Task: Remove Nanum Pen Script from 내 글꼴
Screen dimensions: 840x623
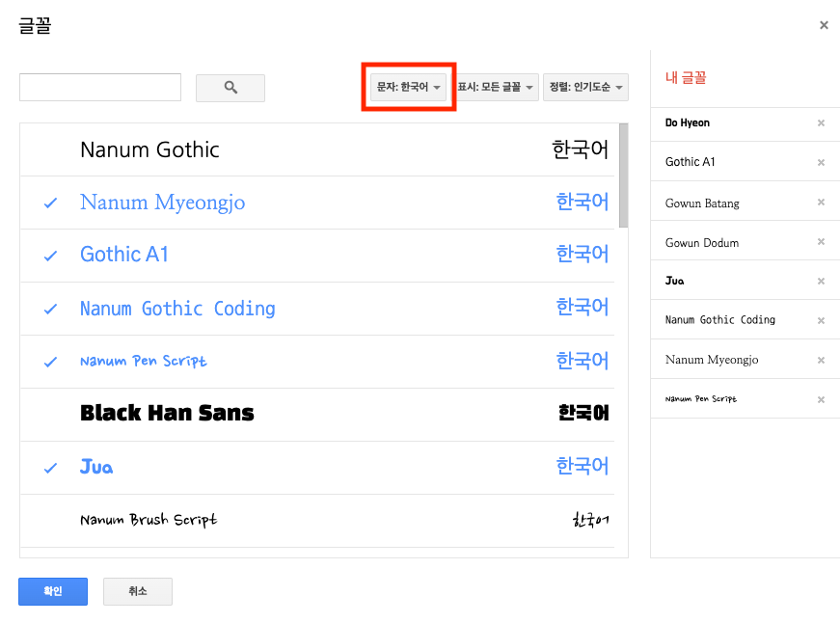Action: tap(821, 399)
